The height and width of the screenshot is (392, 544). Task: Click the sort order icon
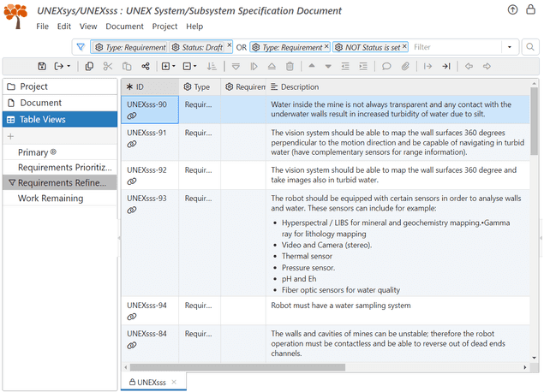[x=212, y=66]
